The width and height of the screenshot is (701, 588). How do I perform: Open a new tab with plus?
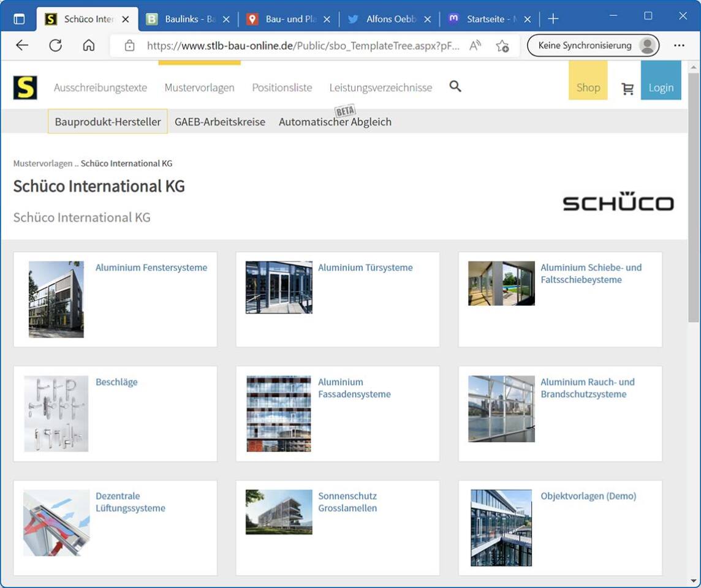pos(553,19)
